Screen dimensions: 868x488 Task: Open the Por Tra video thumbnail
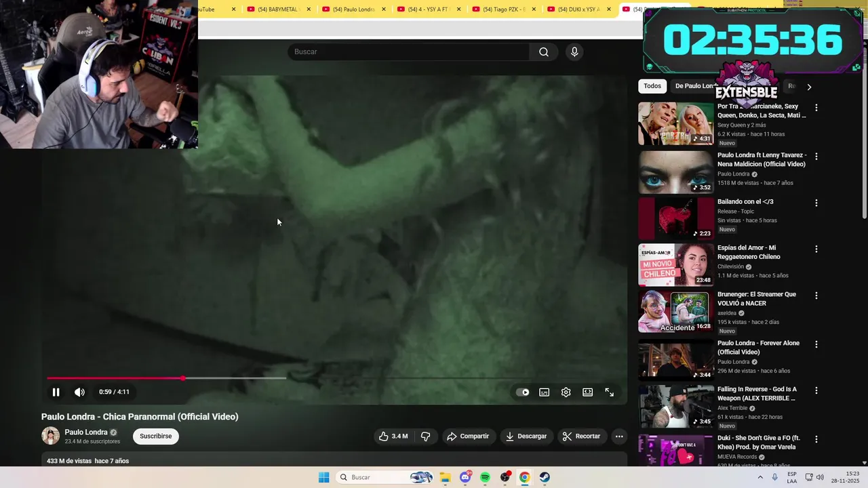(676, 123)
